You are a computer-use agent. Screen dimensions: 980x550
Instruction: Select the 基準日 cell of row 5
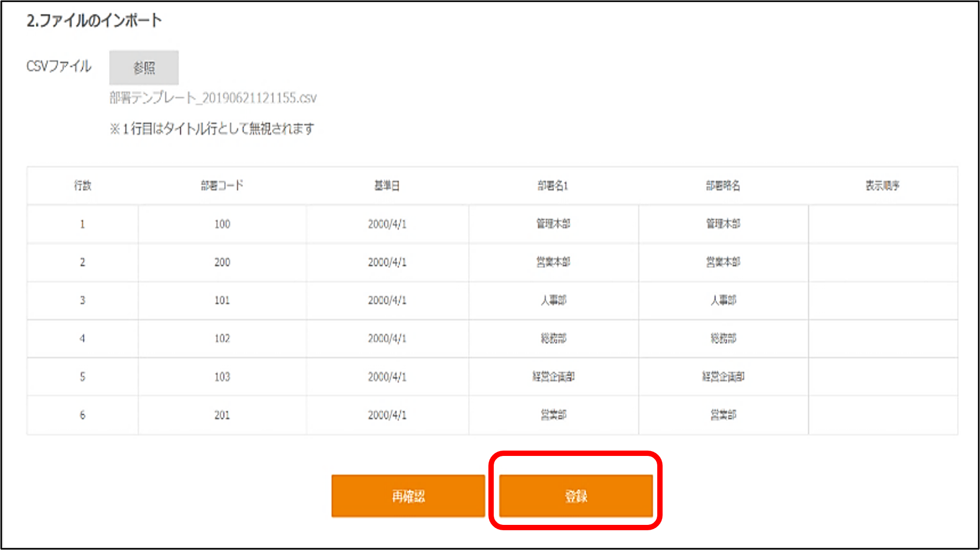tap(387, 377)
